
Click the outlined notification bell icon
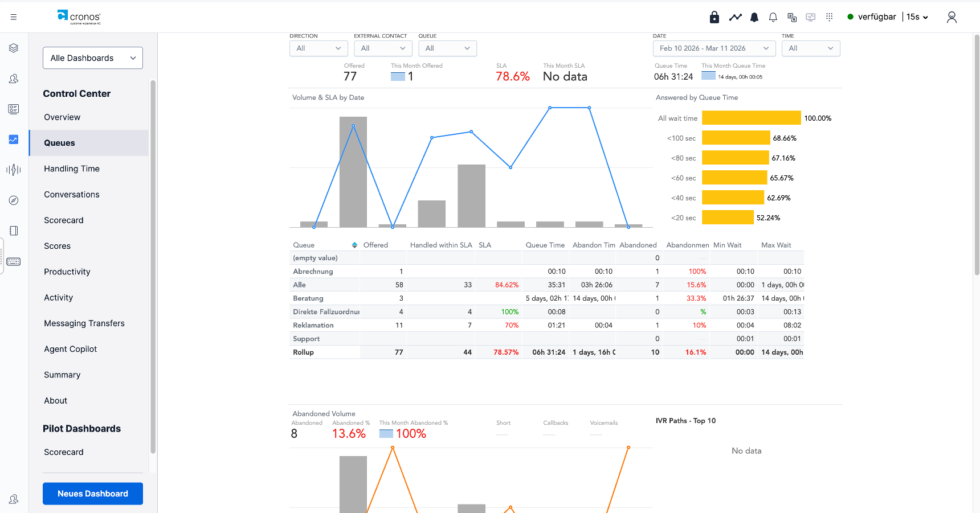click(773, 17)
